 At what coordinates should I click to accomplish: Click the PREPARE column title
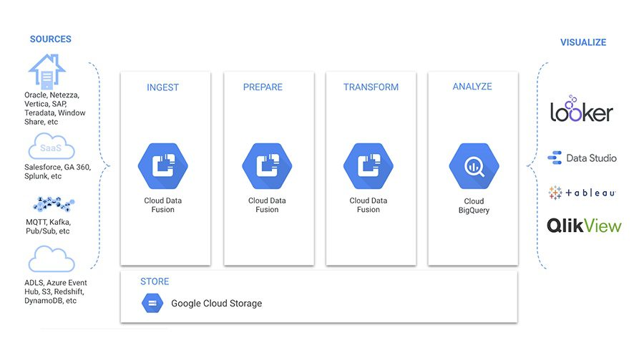click(263, 87)
